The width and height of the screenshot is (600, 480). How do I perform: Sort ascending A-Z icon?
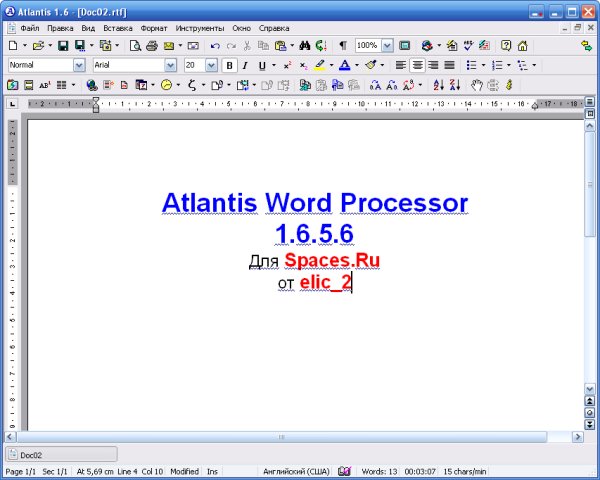click(x=439, y=85)
